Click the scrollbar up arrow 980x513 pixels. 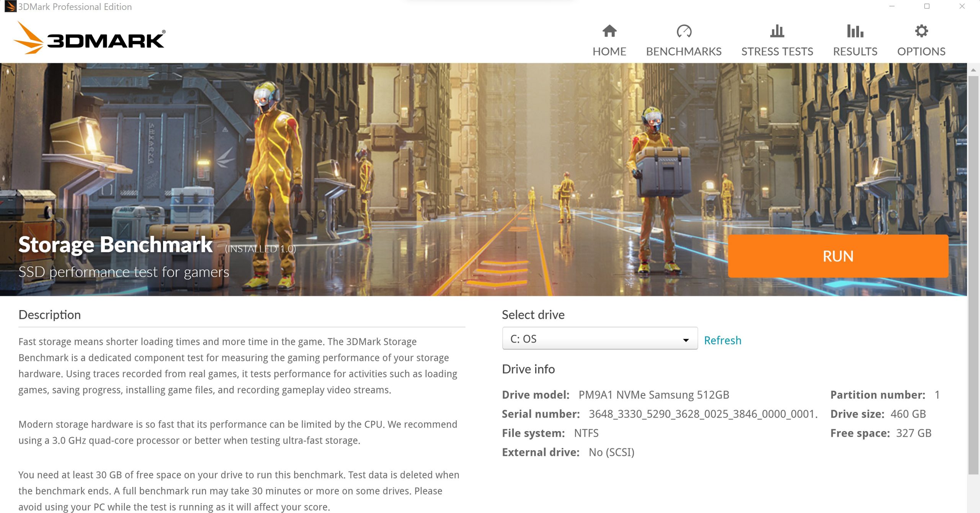973,70
